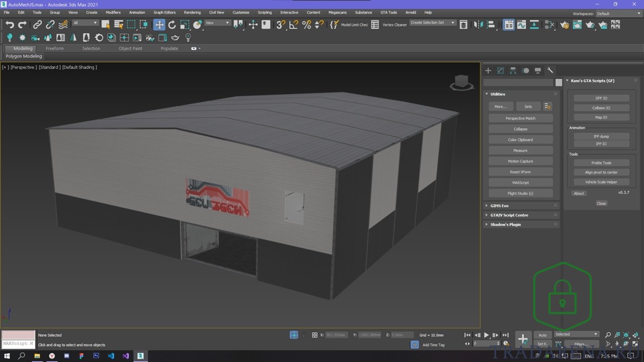Toggle Percent Snap on the toolbar
644x362 pixels.
click(x=306, y=25)
